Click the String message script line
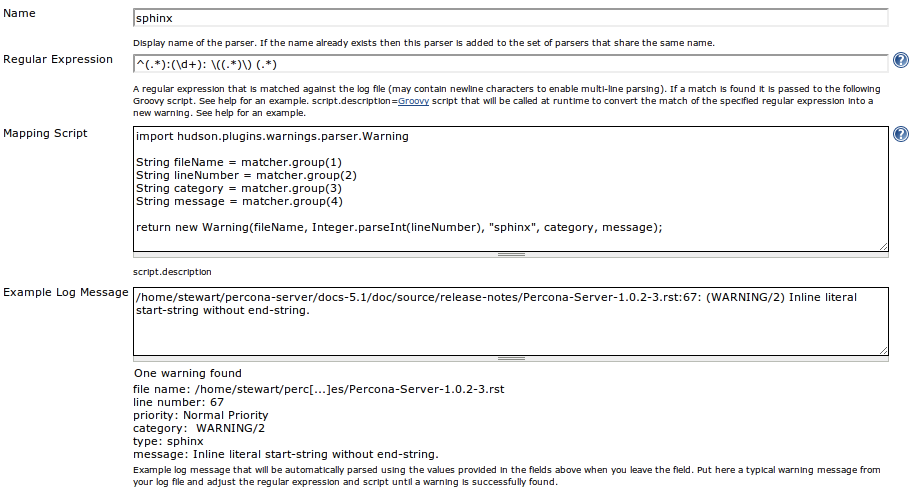This screenshot has height=491, width=919. [x=239, y=201]
